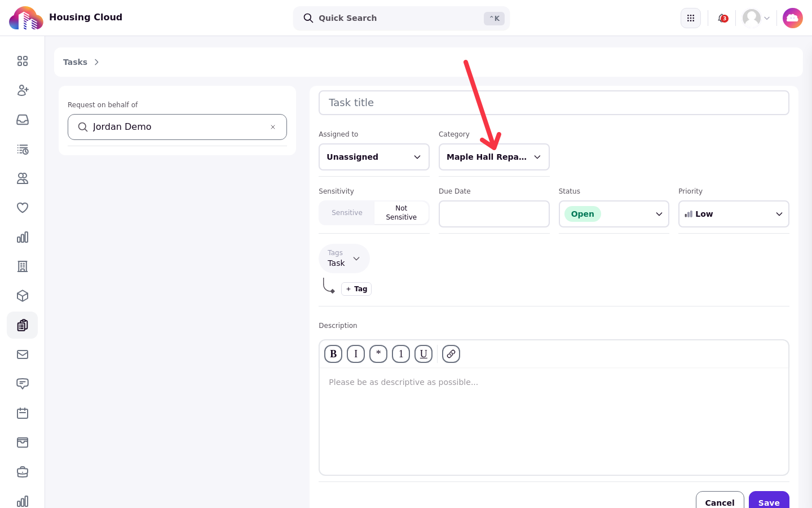Toggle bold formatting in description
The height and width of the screenshot is (508, 812).
[x=333, y=354]
